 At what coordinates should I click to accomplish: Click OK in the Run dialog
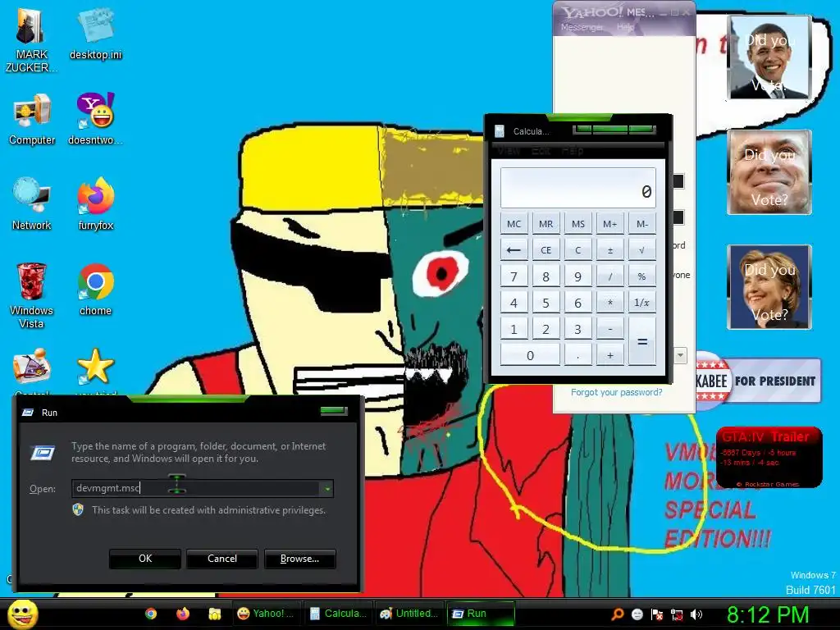click(x=145, y=559)
